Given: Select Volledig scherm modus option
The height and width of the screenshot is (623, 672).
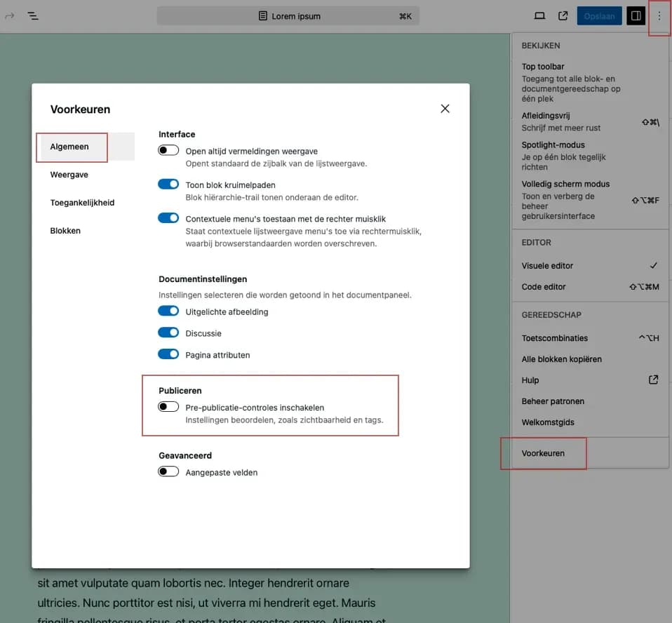Looking at the screenshot, I should coord(590,200).
